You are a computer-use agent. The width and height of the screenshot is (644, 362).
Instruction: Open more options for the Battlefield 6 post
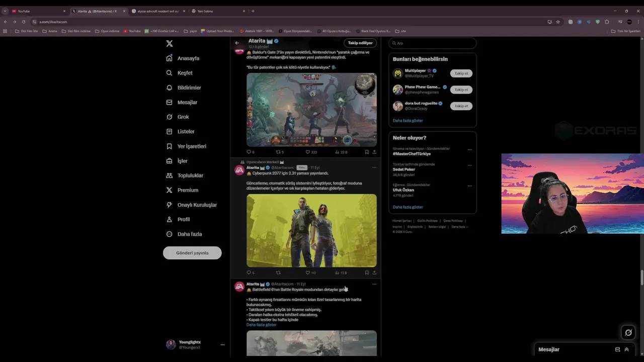[374, 284]
